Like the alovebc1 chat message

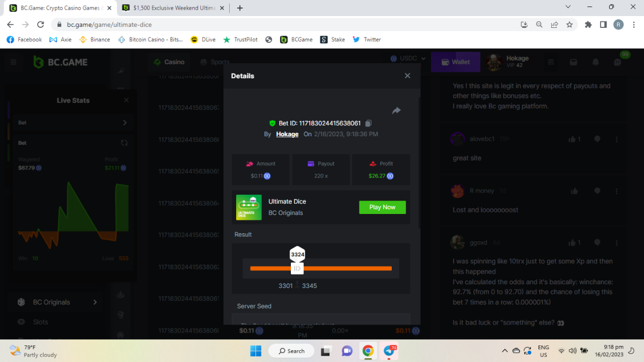coord(572,139)
